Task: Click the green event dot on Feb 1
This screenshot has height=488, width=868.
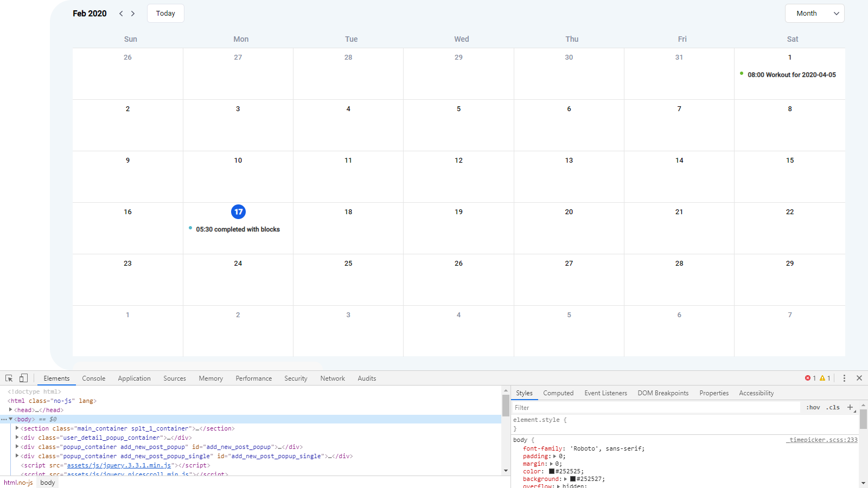Action: tap(743, 74)
